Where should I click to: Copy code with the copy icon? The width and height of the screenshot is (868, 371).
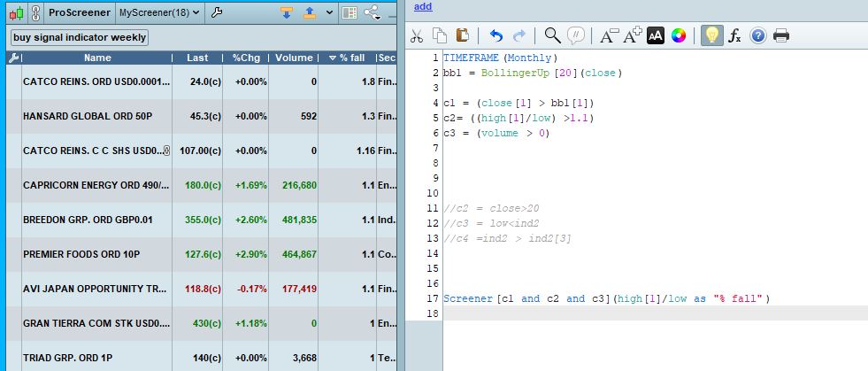click(440, 36)
